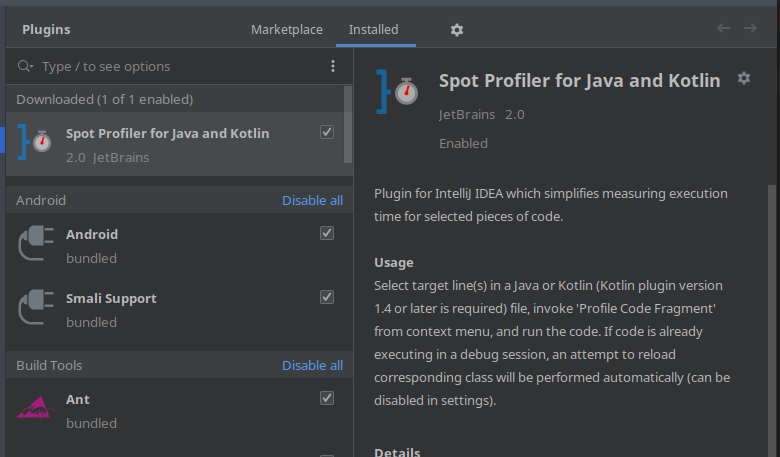Uncheck the Ant plugin checkbox
This screenshot has height=457, width=780.
point(327,398)
